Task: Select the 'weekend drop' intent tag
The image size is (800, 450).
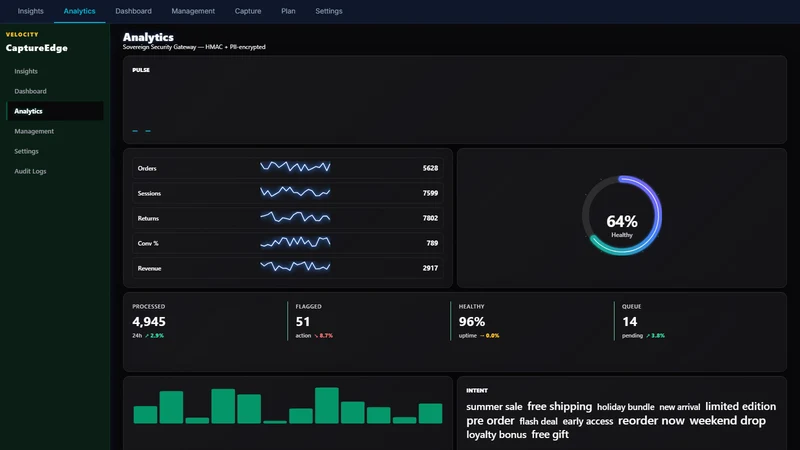Action: (x=728, y=421)
